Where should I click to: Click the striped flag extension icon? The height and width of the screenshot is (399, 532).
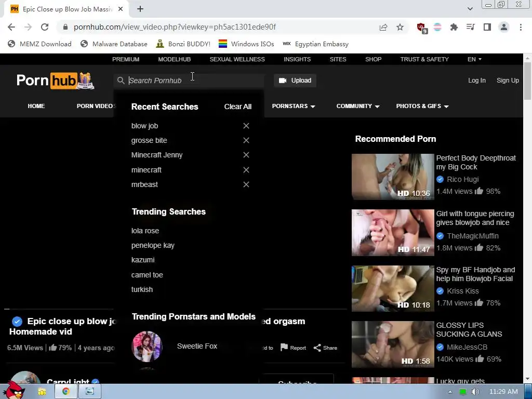point(437,27)
